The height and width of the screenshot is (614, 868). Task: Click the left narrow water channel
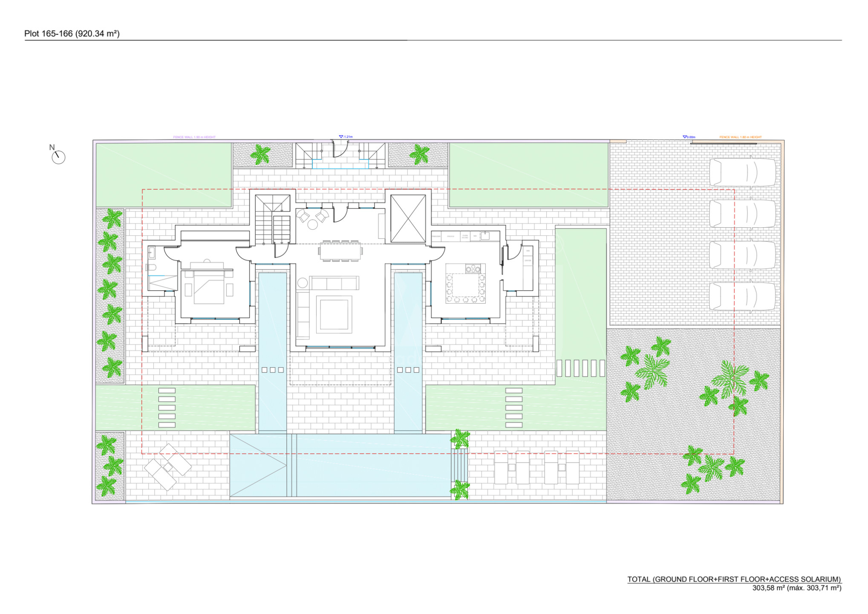coord(273,352)
